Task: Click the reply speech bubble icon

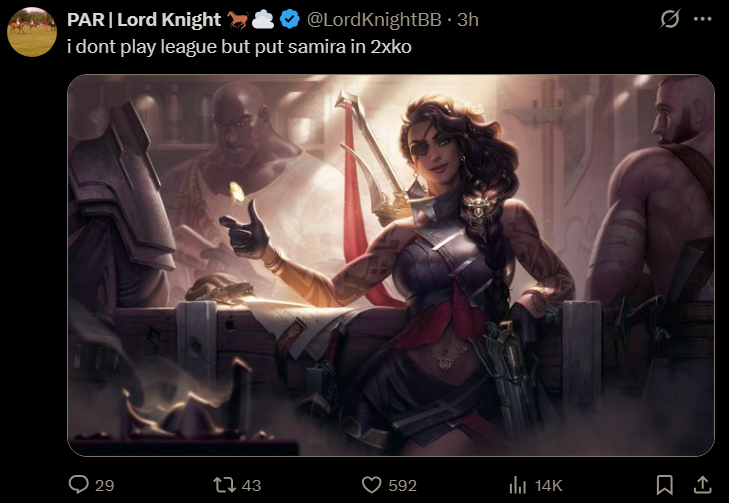Action: pos(79,484)
